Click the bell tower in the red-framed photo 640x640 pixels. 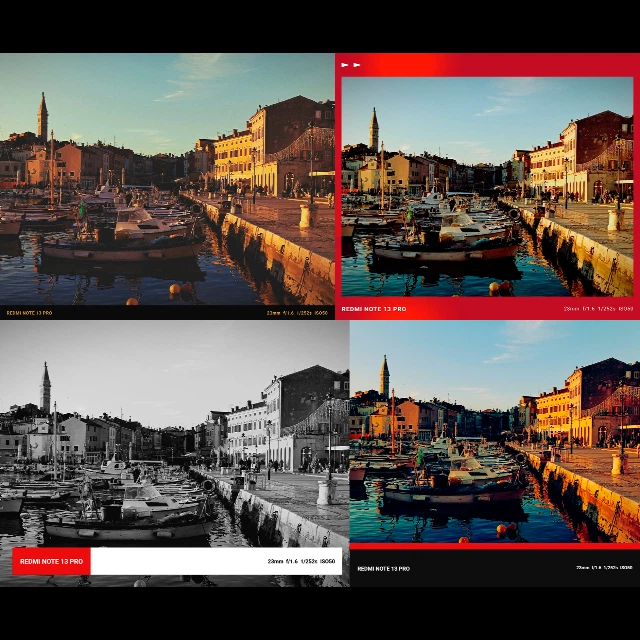[374, 130]
